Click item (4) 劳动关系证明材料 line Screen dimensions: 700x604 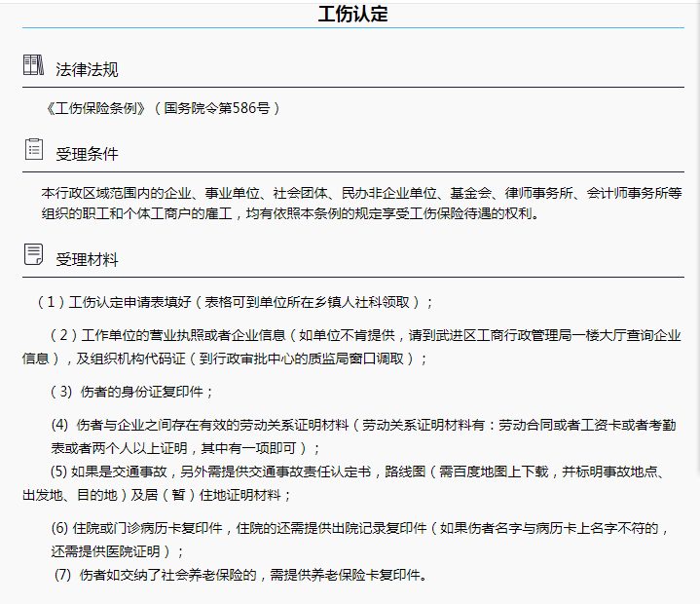(x=363, y=425)
